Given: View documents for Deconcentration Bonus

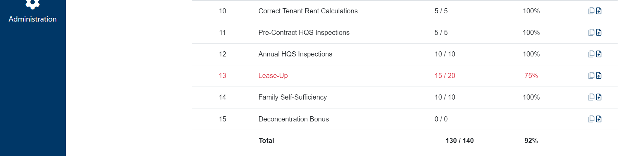Looking at the screenshot, I should click(591, 119).
